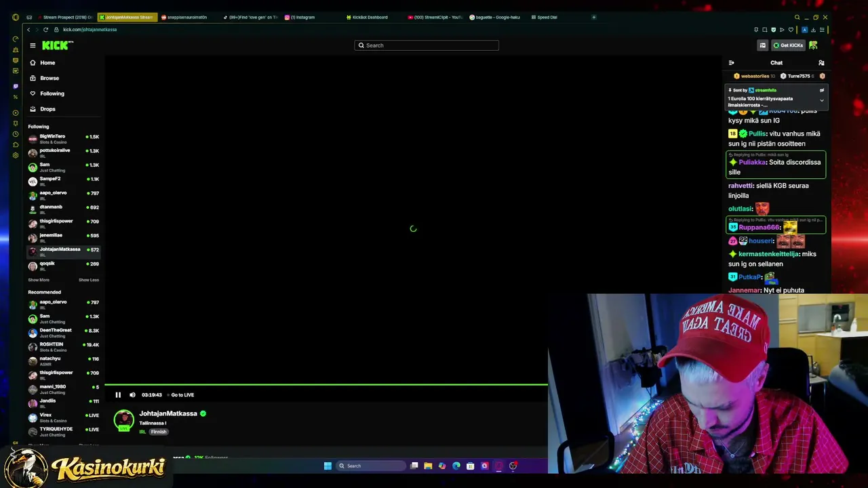Screen dimensions: 868x488
Task: Open jenemiiiae channel
Action: tap(64, 237)
